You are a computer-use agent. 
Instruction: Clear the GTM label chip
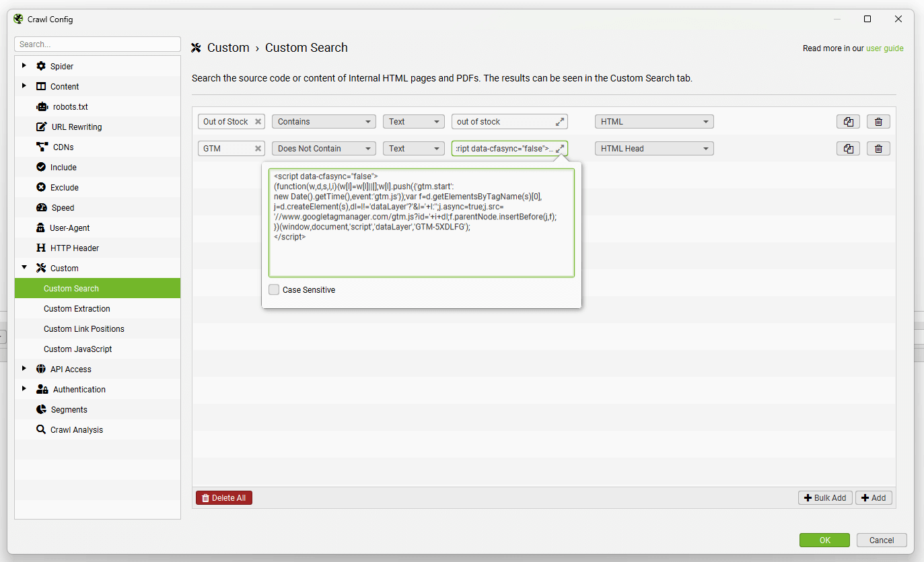pyautogui.click(x=257, y=148)
